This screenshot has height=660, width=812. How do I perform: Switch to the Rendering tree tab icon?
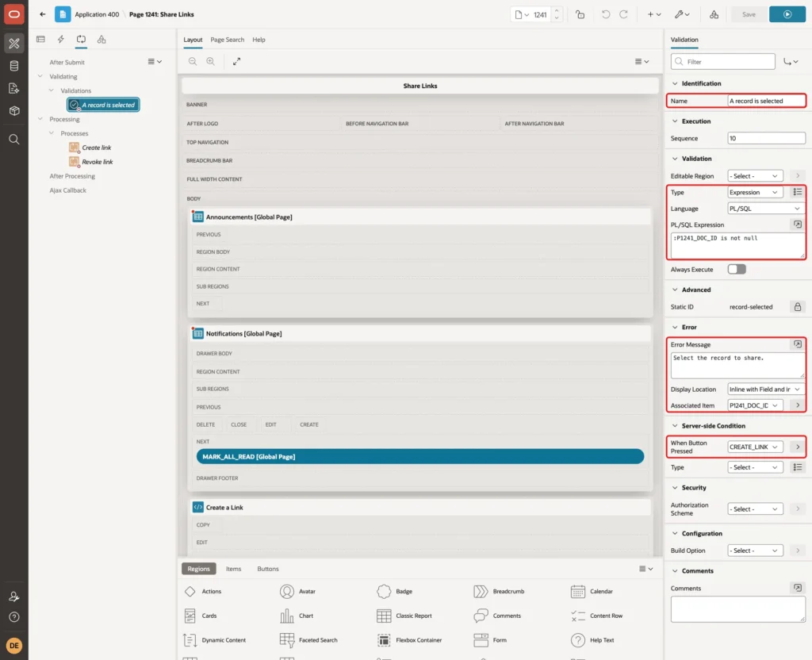coord(41,40)
